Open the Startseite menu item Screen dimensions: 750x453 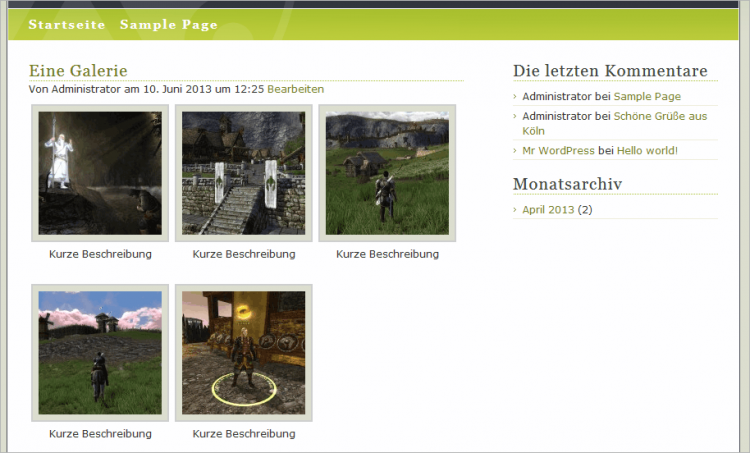[x=68, y=25]
